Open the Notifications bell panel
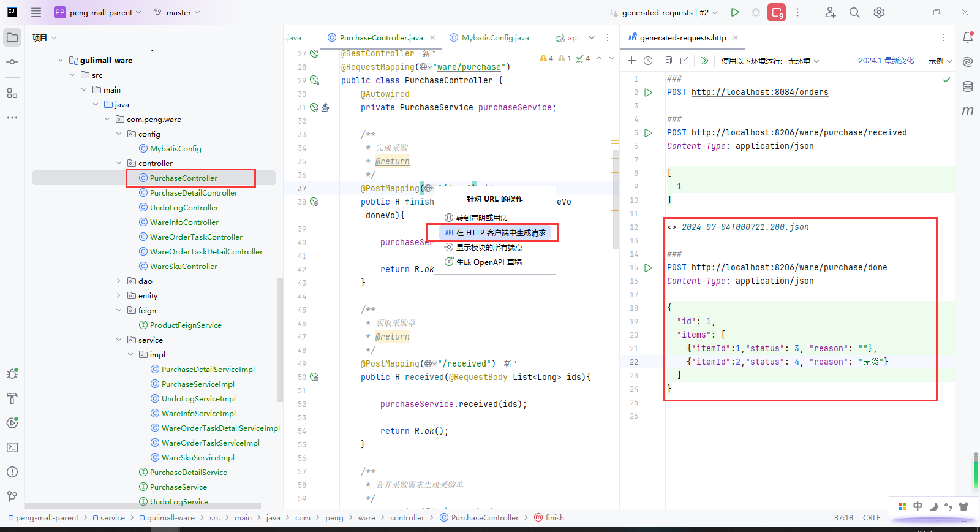The image size is (980, 532). (x=968, y=37)
